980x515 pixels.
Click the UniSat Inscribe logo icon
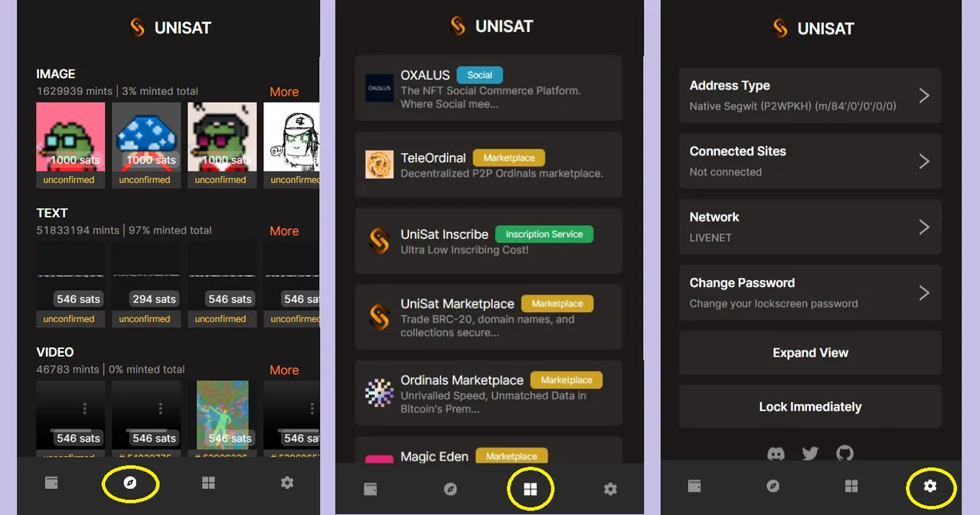379,241
